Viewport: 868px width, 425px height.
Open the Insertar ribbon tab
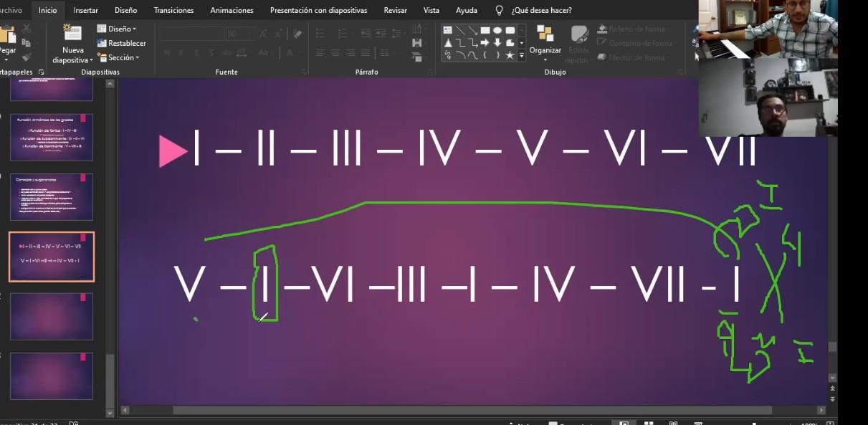coord(85,10)
